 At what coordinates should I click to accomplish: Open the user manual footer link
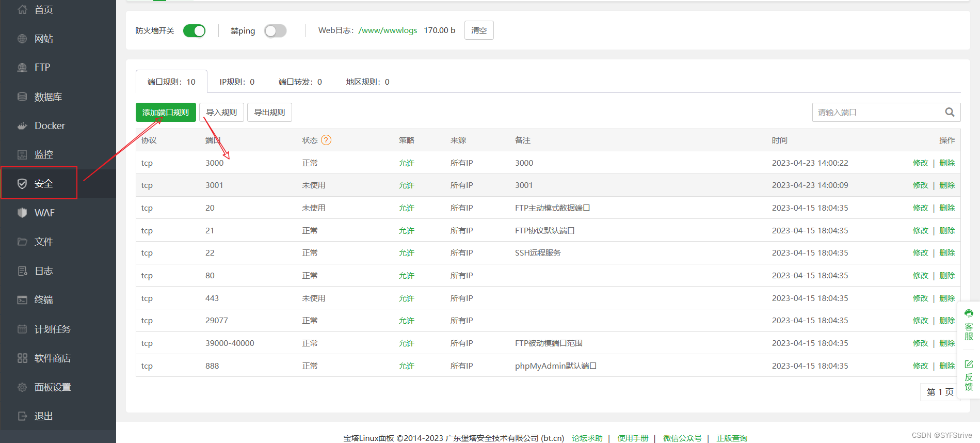coord(633,438)
